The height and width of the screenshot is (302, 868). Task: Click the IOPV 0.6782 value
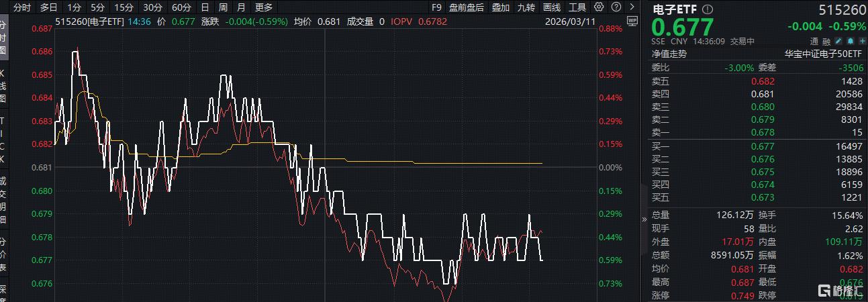tap(432, 21)
